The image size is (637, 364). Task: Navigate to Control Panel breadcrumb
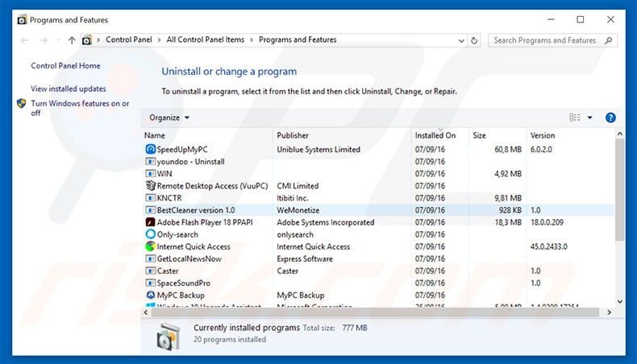[x=129, y=39]
